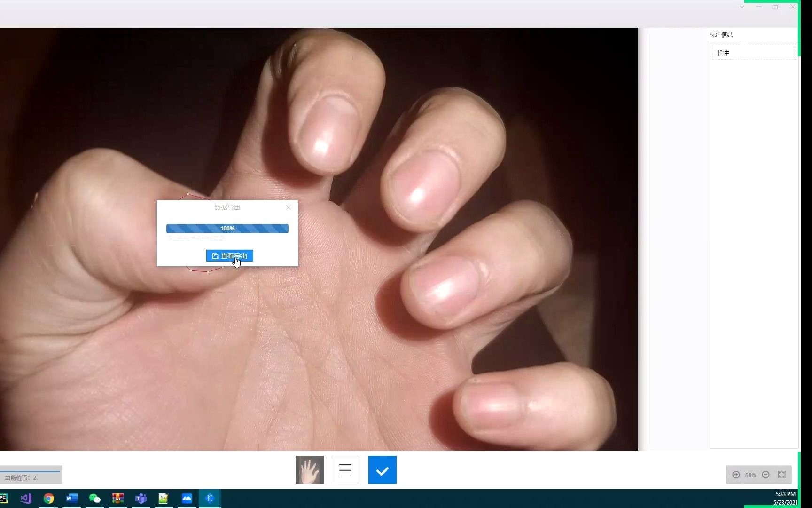Close the annotation application window

(x=793, y=7)
